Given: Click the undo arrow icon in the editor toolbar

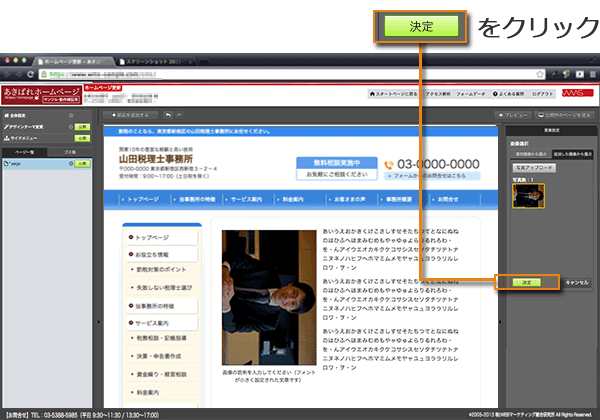Looking at the screenshot, I should click(167, 116).
